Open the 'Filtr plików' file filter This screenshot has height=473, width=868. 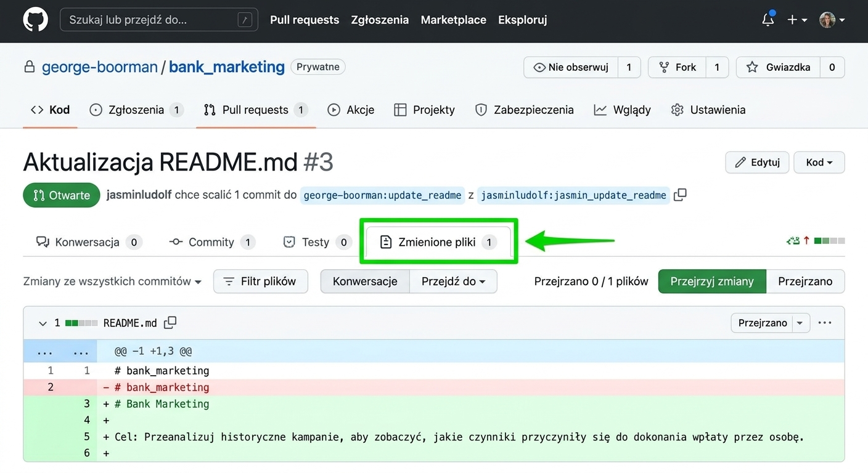[261, 281]
